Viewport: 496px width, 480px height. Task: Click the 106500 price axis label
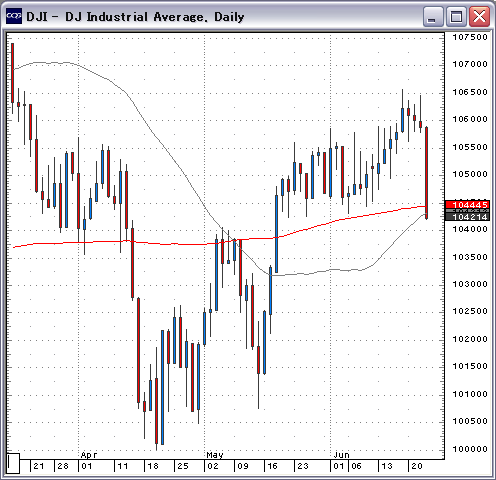pyautogui.click(x=470, y=92)
